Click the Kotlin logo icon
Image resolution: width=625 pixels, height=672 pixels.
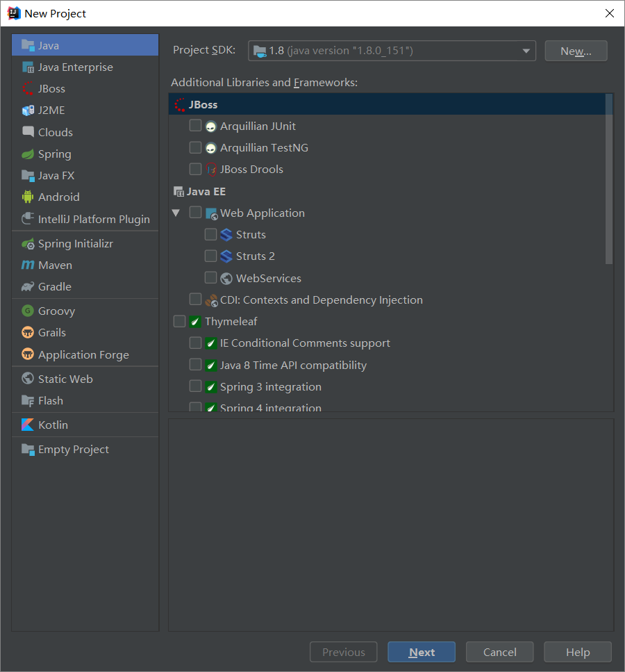click(x=28, y=425)
